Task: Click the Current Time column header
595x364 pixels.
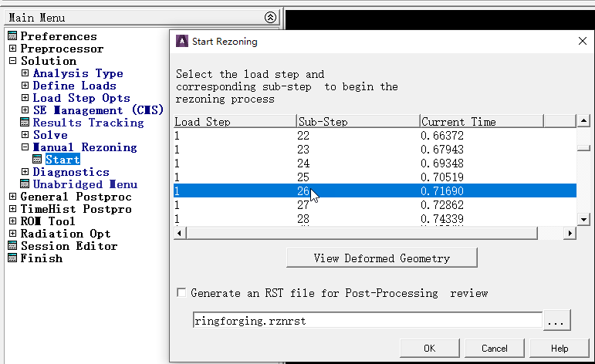Action: point(482,122)
